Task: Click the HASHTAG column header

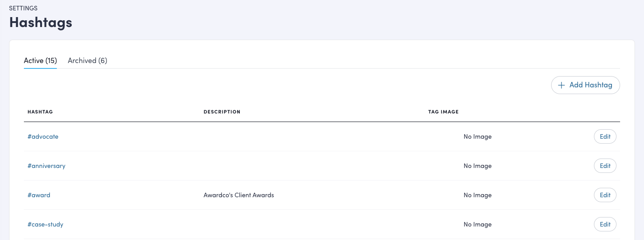Action: pos(40,112)
